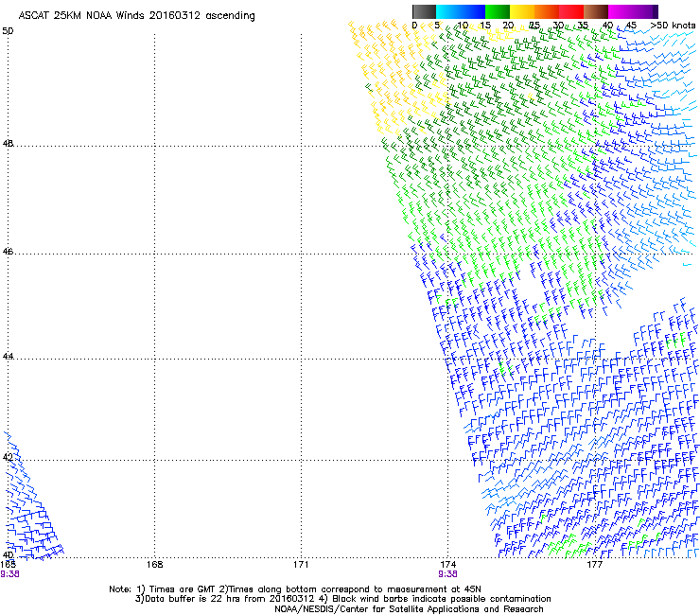The image size is (700, 615).
Task: Click the latitude label '46' on left axis
Action: coord(8,252)
